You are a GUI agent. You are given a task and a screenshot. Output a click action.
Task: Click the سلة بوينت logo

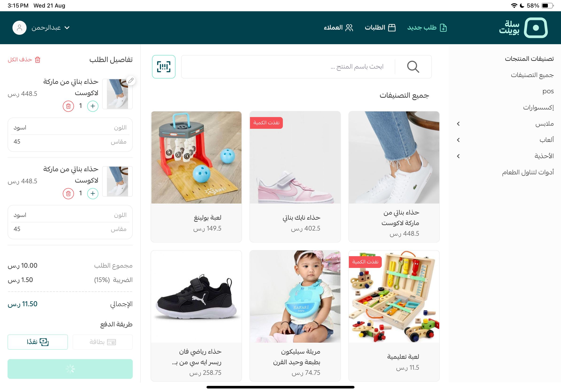523,28
